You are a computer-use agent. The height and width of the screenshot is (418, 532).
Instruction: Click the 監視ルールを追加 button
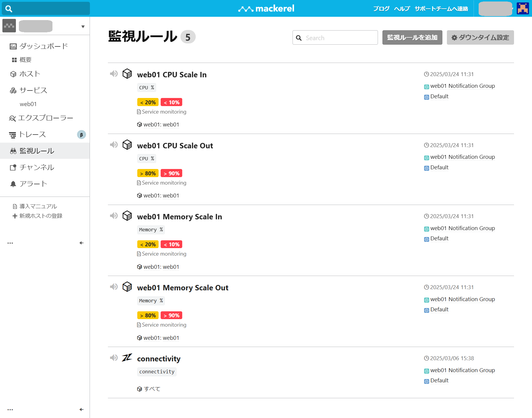[412, 37]
